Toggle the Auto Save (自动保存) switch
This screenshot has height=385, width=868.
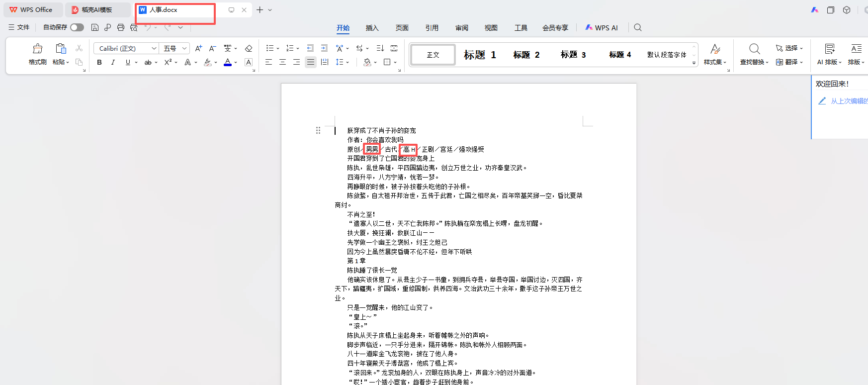point(77,27)
